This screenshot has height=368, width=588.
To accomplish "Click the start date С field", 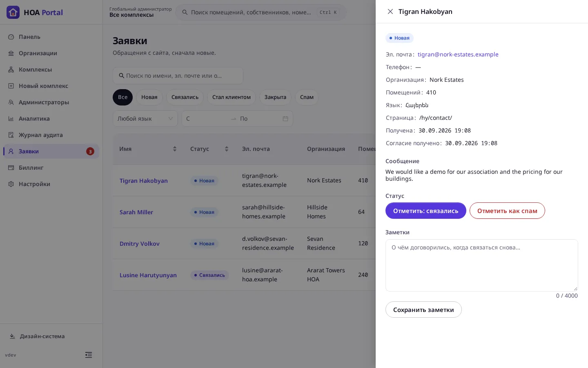I will pos(206,119).
